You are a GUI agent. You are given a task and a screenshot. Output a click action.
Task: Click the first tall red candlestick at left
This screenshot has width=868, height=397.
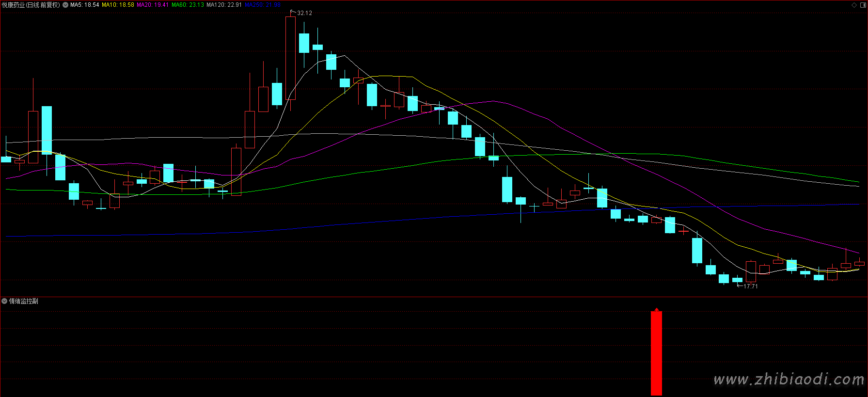33,137
